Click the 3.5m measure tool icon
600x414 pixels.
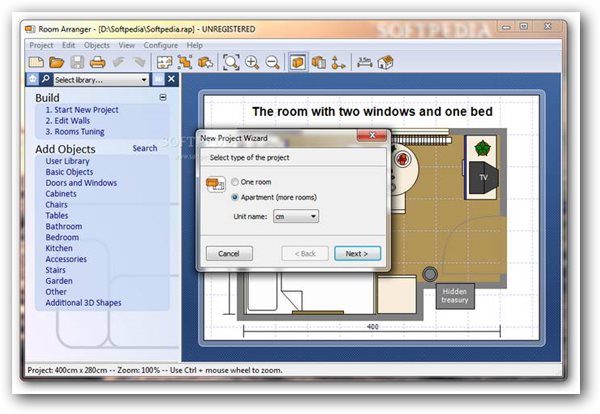click(365, 62)
